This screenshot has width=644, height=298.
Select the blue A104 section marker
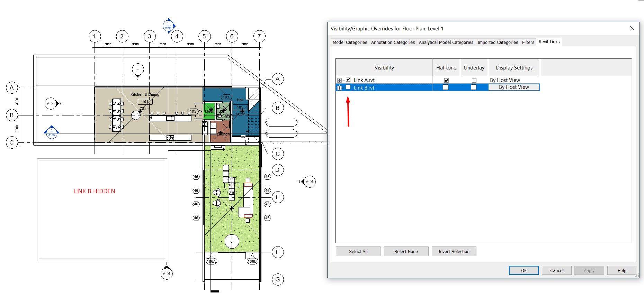pos(169,26)
